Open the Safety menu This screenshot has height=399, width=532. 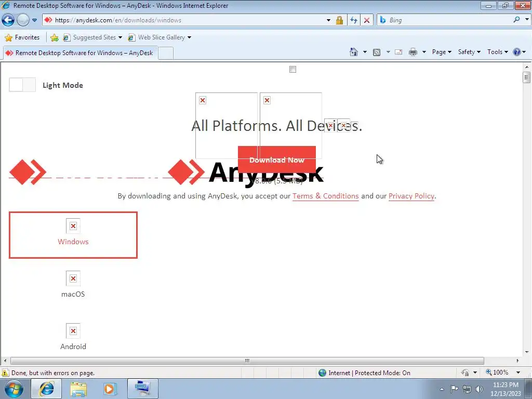pos(469,52)
